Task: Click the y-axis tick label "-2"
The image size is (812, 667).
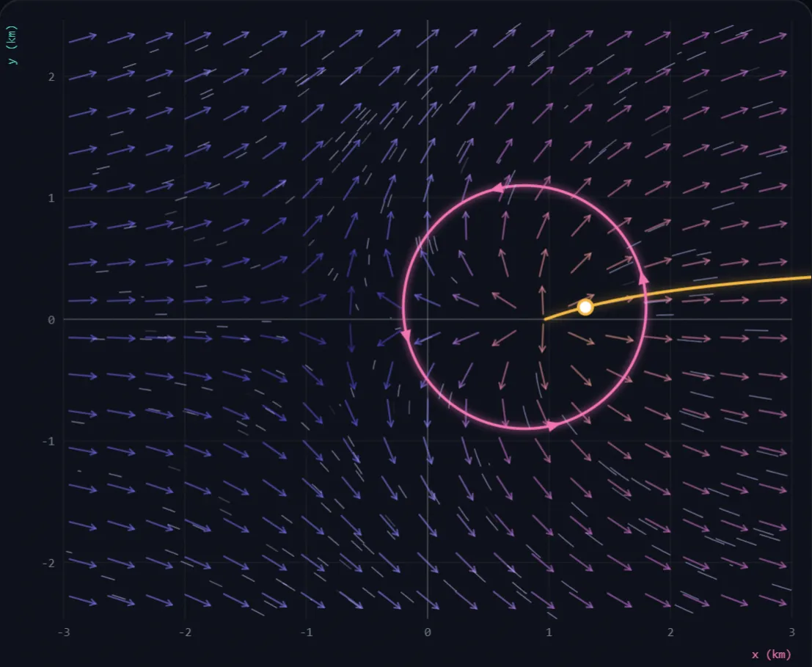Action: click(x=48, y=563)
